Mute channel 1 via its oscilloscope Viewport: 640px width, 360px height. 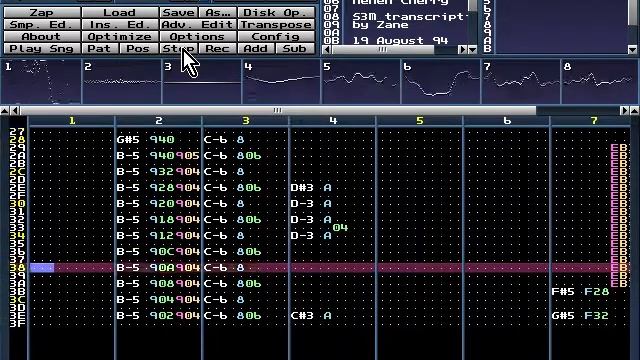[x=41, y=81]
